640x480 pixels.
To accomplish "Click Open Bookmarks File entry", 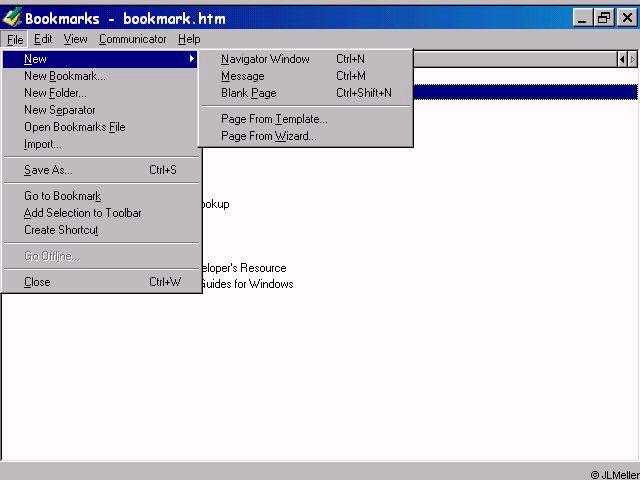I will pyautogui.click(x=100, y=127).
